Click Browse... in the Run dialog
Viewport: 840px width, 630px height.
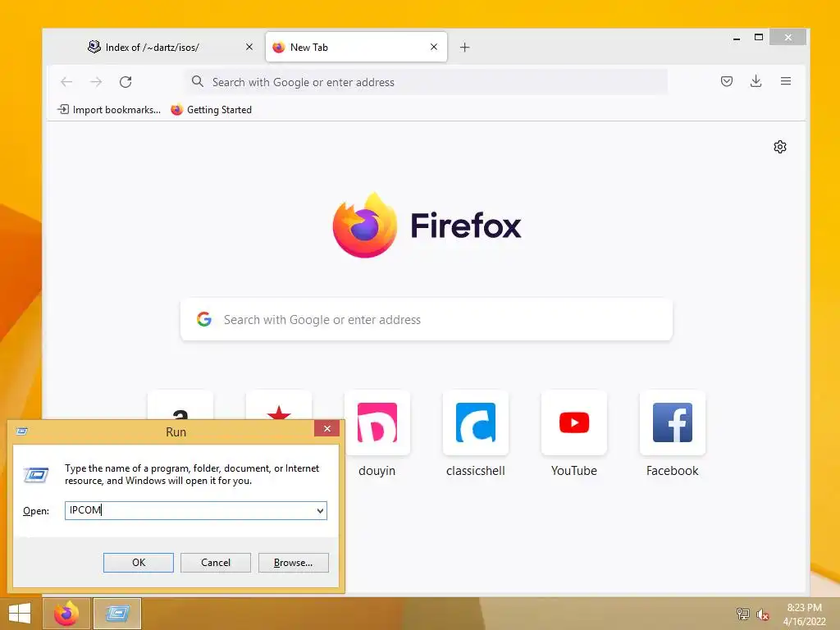click(293, 563)
